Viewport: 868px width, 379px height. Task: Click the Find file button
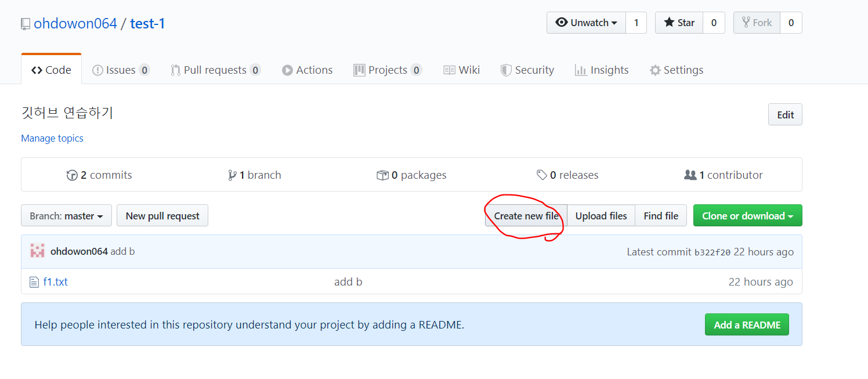pyautogui.click(x=661, y=215)
